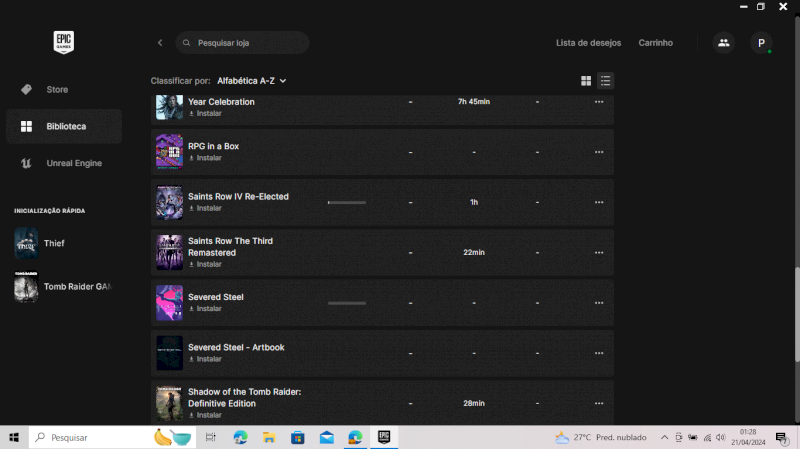
Task: Click the taskbar Pesquisar search box
Action: point(112,437)
